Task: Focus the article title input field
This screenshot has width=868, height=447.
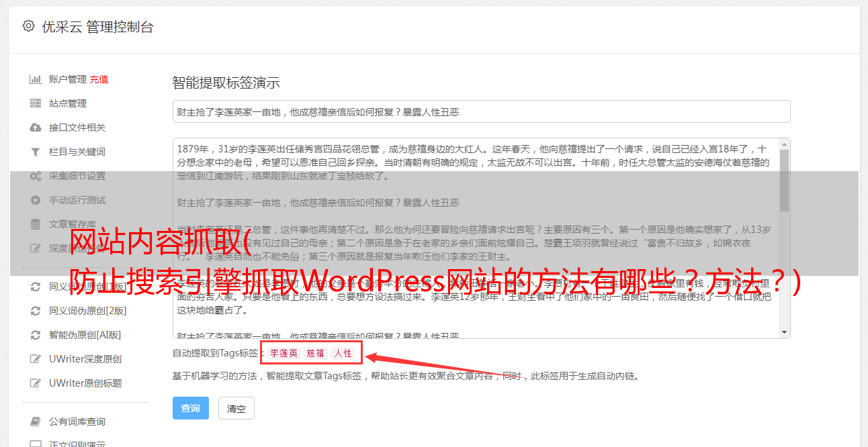Action: (x=481, y=111)
